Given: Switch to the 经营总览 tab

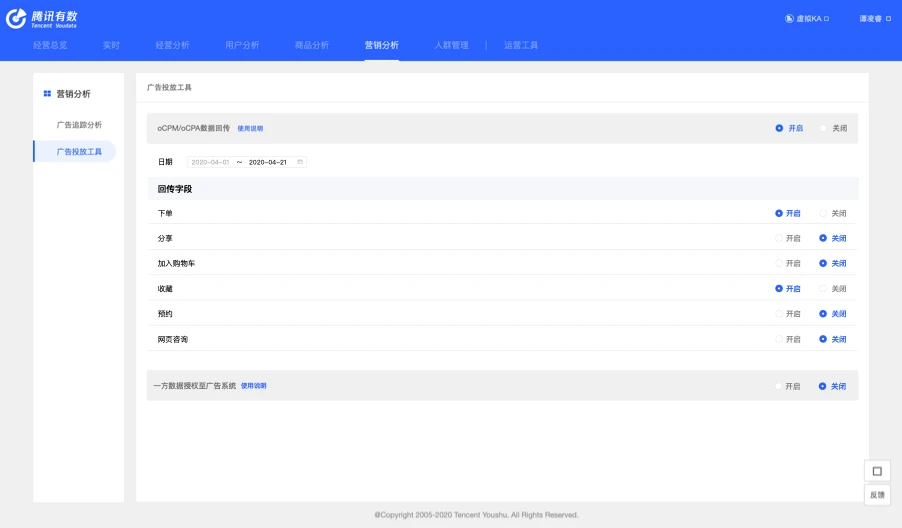Looking at the screenshot, I should point(50,45).
